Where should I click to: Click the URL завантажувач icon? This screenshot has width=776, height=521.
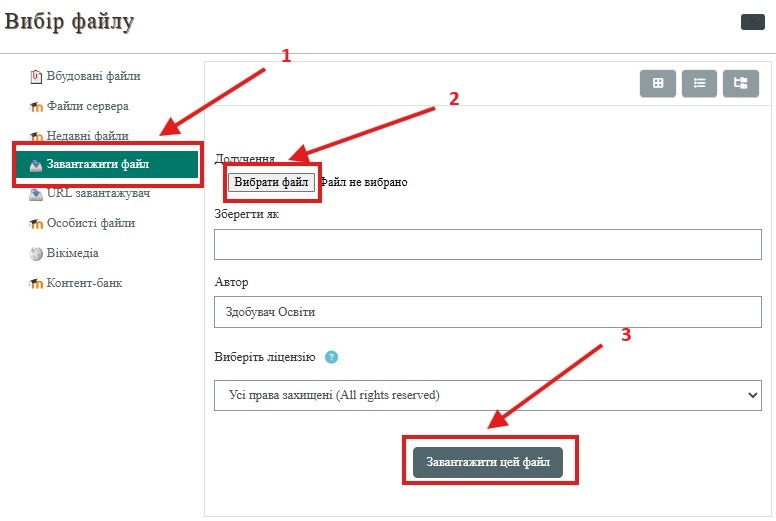[36, 194]
